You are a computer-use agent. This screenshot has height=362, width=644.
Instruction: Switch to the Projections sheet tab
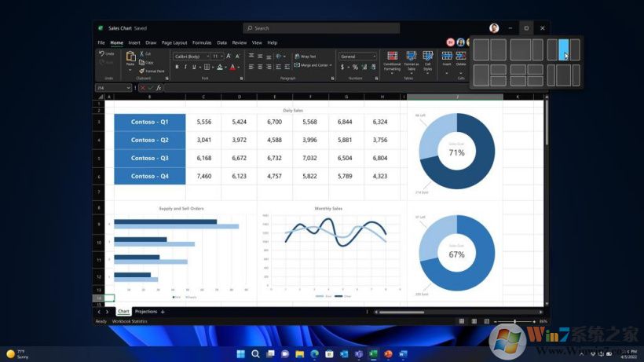[x=145, y=312]
